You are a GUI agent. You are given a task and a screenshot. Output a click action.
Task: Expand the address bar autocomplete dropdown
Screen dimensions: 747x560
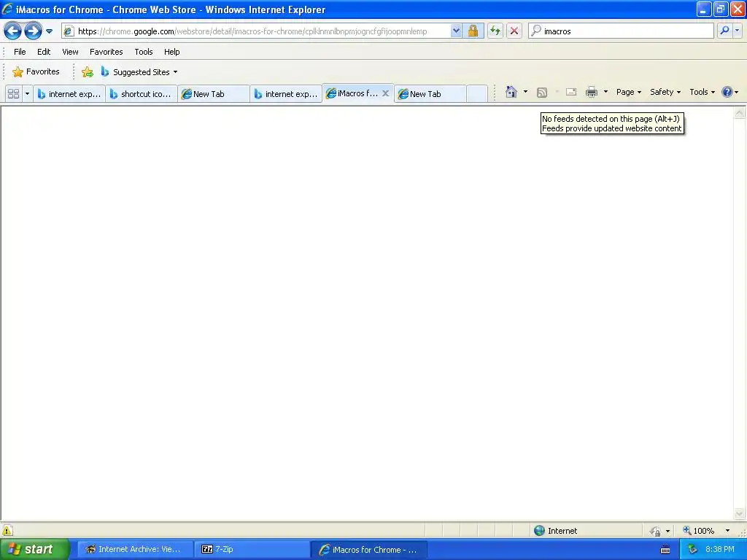[x=456, y=31]
